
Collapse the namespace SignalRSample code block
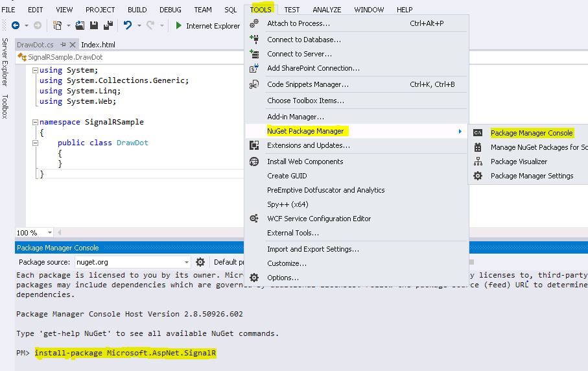[x=35, y=122]
